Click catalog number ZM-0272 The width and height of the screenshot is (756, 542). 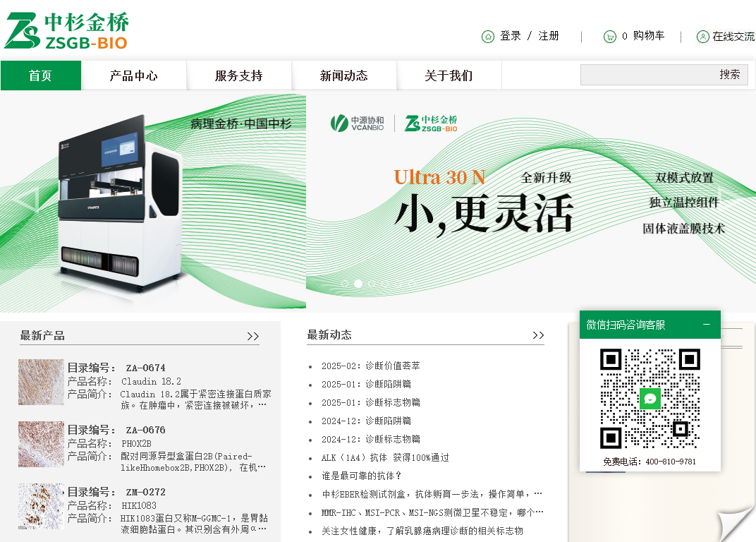pos(145,493)
